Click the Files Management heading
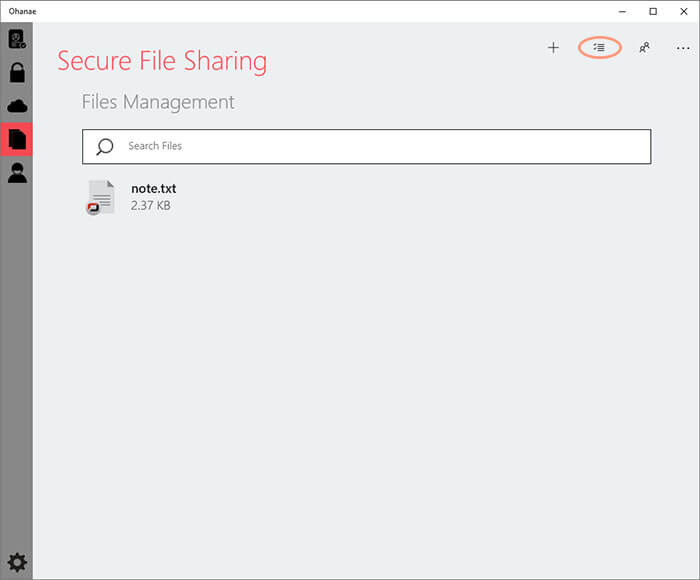The image size is (700, 580). [158, 102]
